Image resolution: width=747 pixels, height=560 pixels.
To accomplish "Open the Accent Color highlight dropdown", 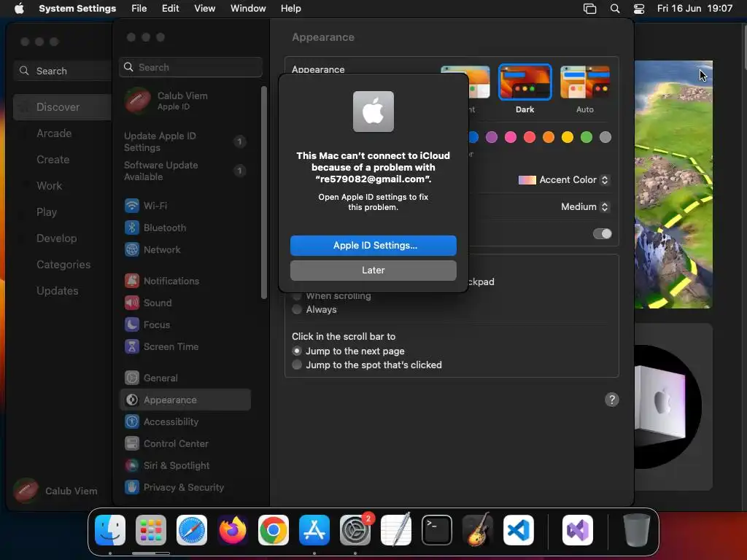I will coord(564,180).
